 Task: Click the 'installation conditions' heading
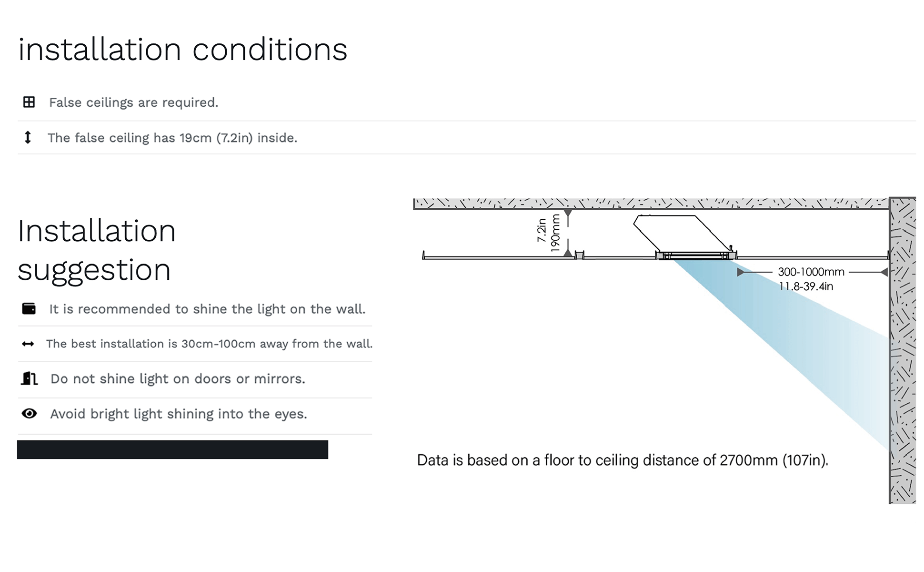point(183,50)
